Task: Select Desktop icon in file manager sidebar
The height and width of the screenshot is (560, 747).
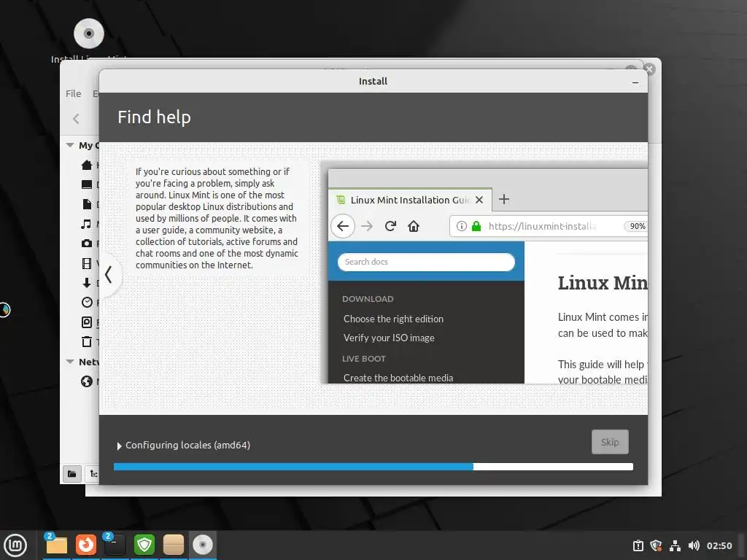Action: tap(87, 184)
